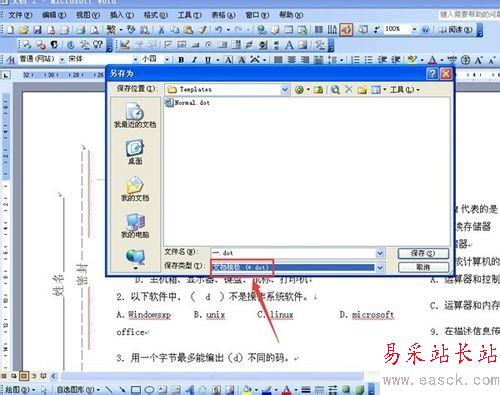
Task: Open the View menu
Action: click(x=88, y=15)
